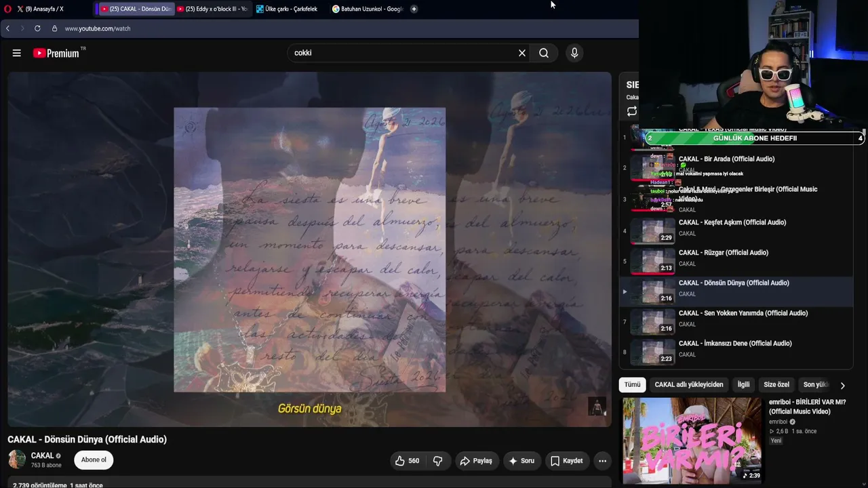Open the İmkansızı Dene 2:23 thumbnail
Screen dimensions: 868x488
[x=653, y=352]
